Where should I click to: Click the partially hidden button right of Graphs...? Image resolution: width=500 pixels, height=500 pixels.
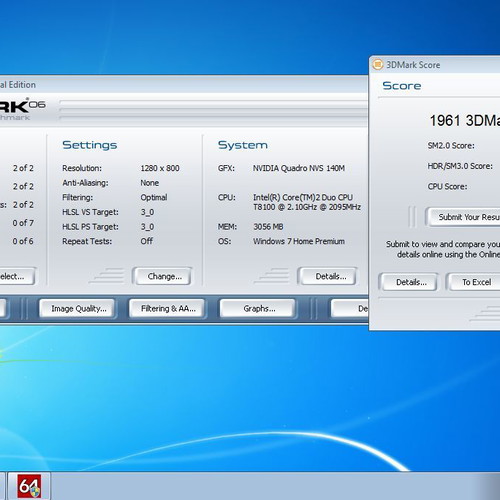pyautogui.click(x=350, y=309)
